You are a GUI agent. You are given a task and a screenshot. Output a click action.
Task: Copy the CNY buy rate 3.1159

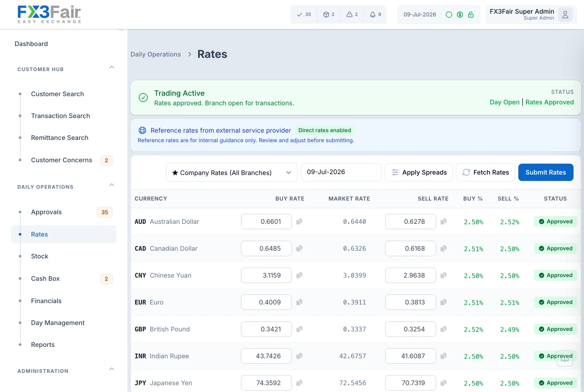(x=299, y=275)
